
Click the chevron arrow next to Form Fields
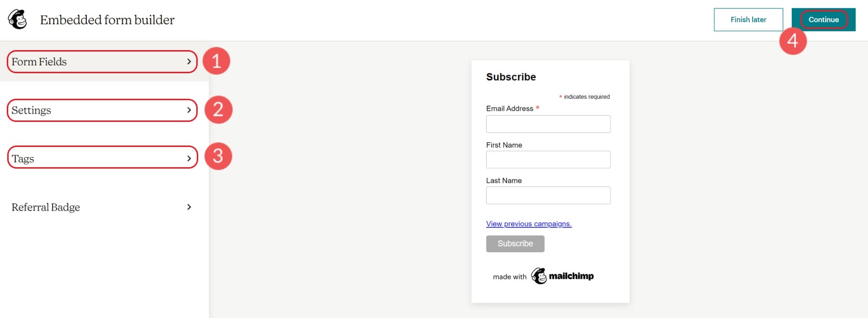[189, 62]
